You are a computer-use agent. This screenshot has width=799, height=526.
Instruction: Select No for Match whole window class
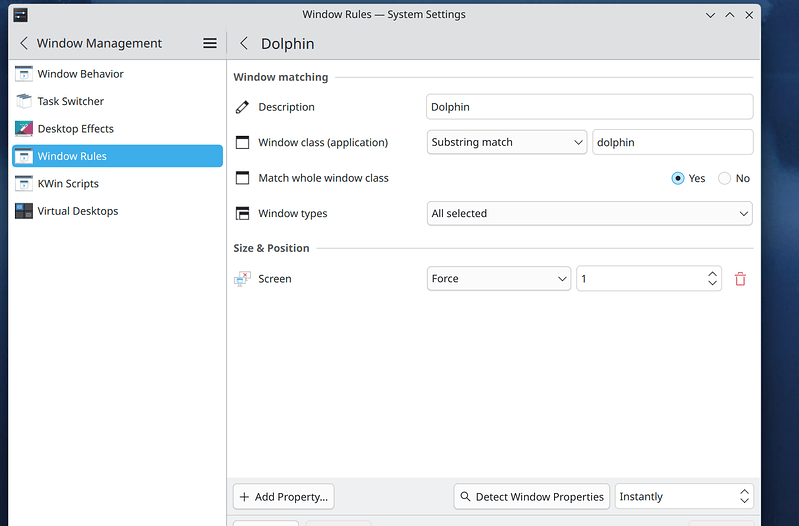pos(725,178)
